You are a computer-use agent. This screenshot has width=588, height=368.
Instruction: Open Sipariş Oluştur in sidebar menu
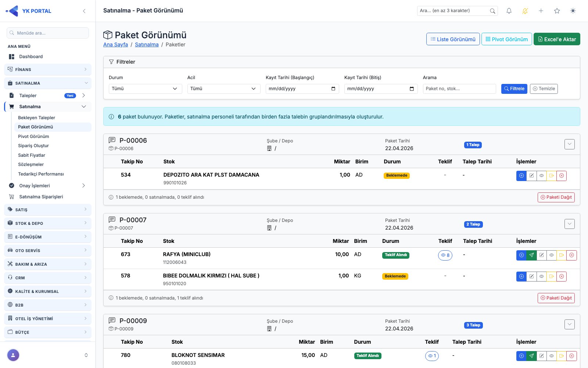coord(33,146)
